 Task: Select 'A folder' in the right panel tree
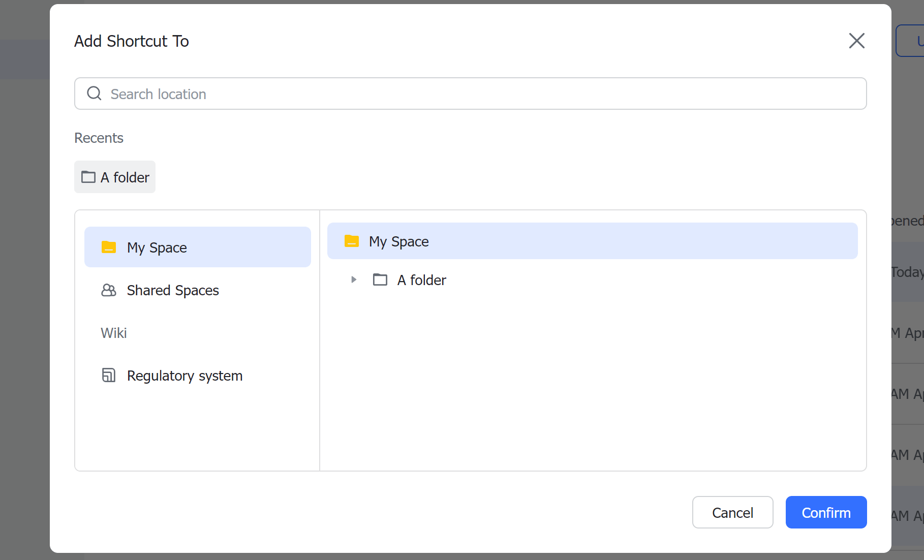(421, 279)
